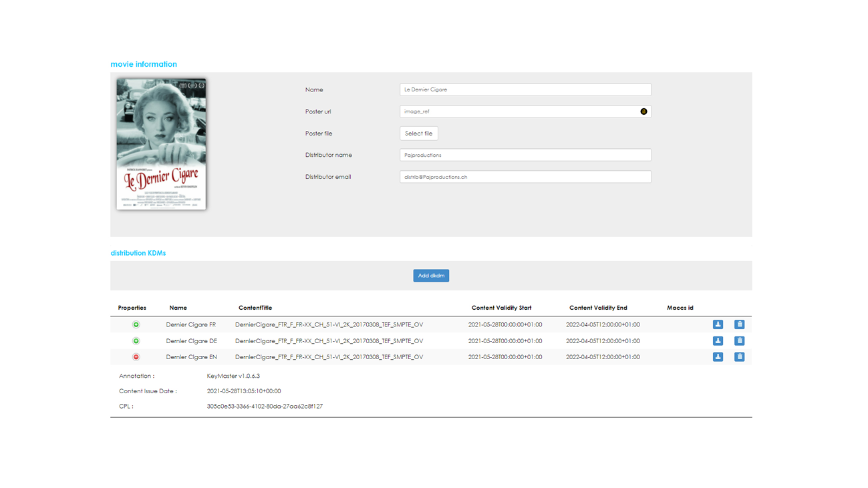Expand properties of Dernier Cigare DE row

(136, 340)
